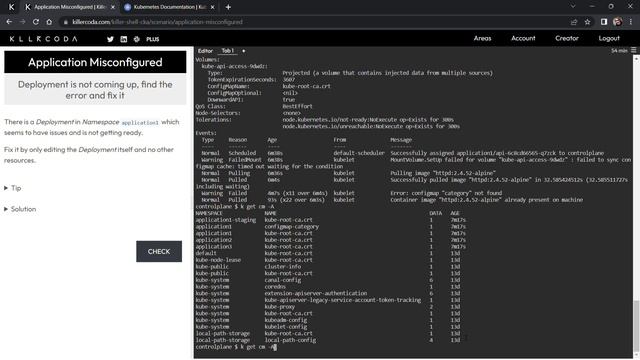640x360 pixels.
Task: Select the configmap-category row text
Action: point(291,227)
